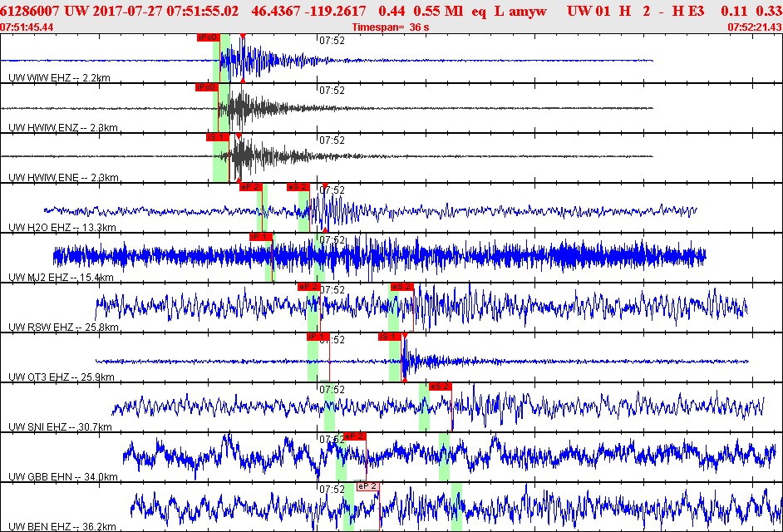
Task: Click the end time 07:52:21.43 label
Action: tap(754, 27)
